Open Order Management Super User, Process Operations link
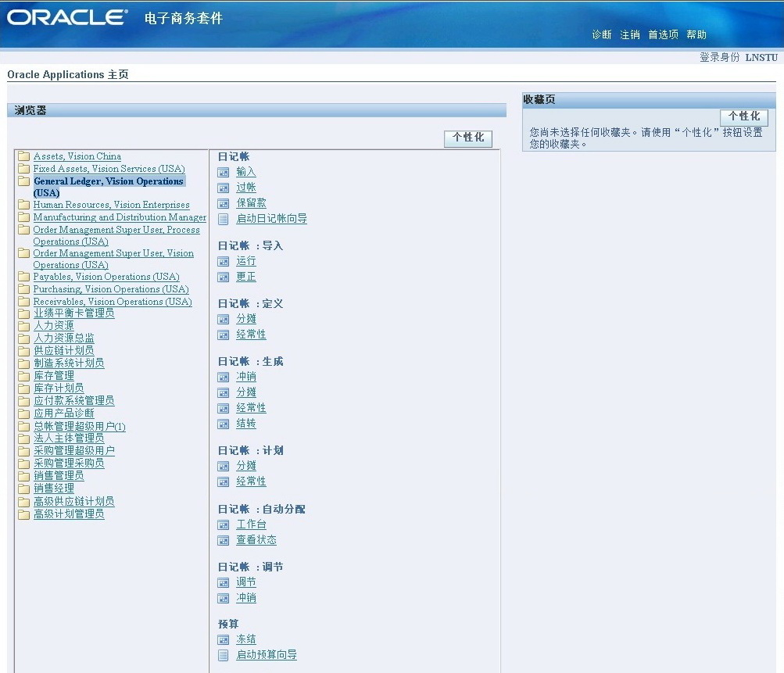 (x=116, y=235)
